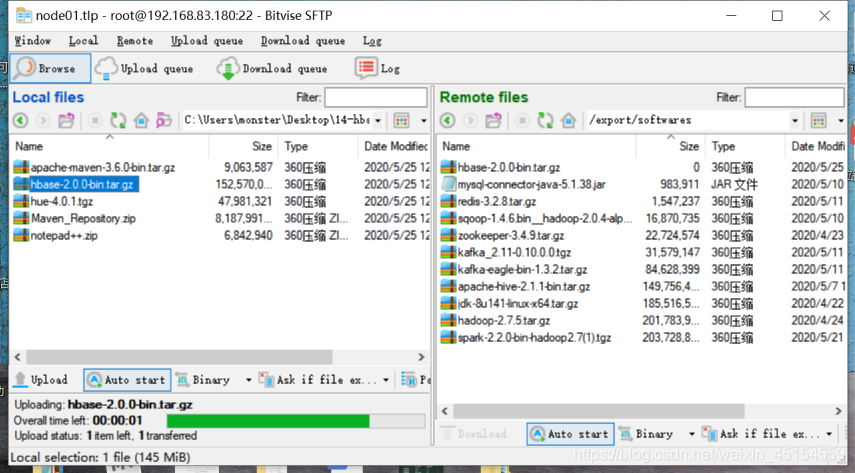
Task: Click the local path field
Action: point(277,120)
